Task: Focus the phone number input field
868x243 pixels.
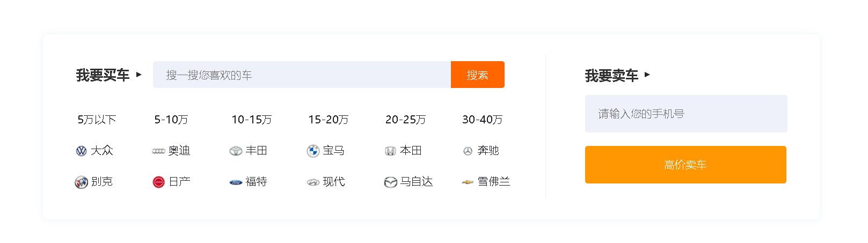Action: (686, 114)
